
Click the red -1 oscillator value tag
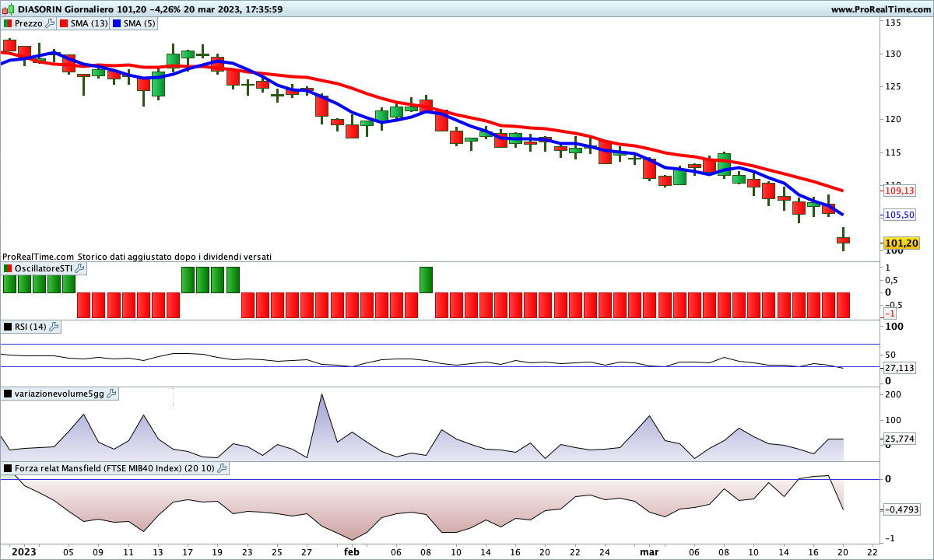click(890, 313)
